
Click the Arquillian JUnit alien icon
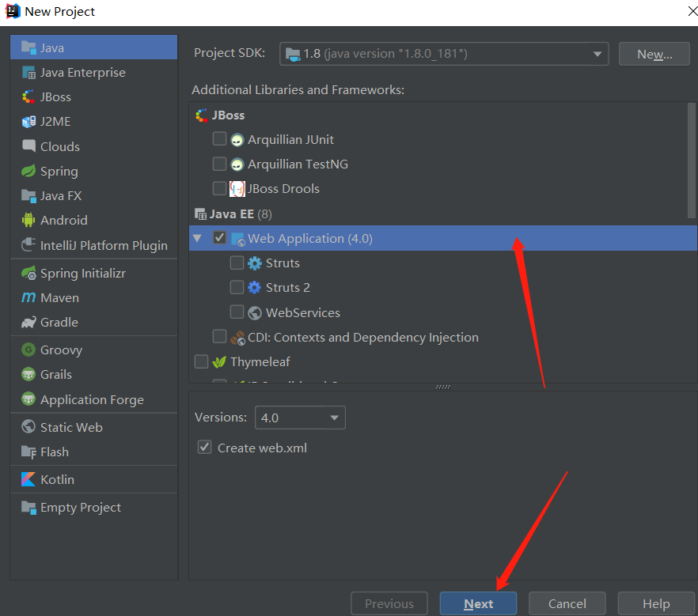click(x=237, y=140)
